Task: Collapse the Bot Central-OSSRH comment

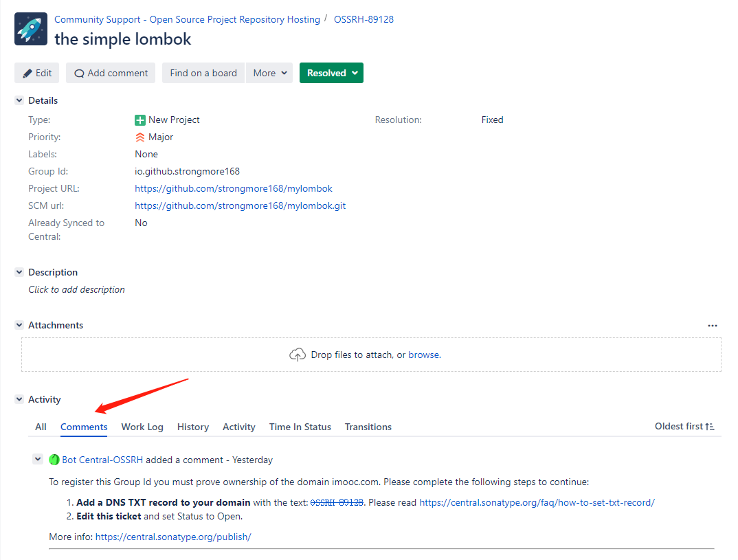Action: [x=38, y=459]
